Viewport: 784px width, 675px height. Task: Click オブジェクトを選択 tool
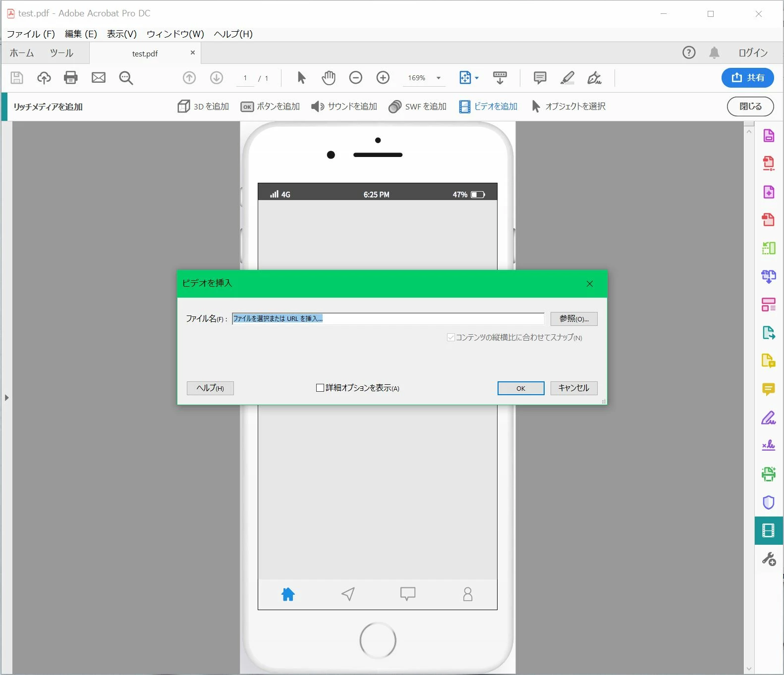(568, 106)
